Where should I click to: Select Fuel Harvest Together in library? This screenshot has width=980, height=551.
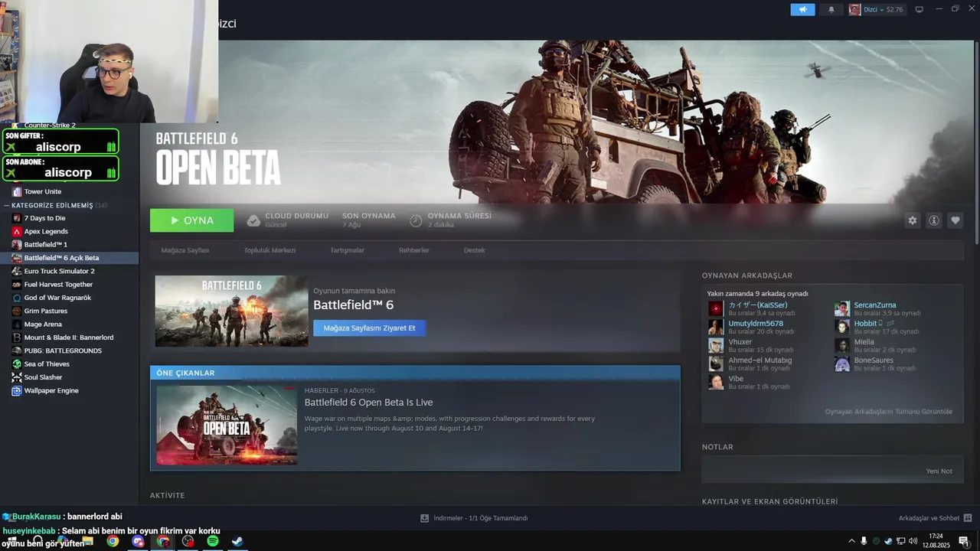(x=58, y=285)
